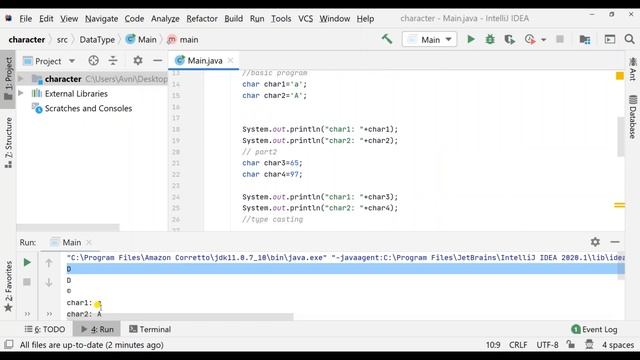Open inspections inspector icon in status bar
Screen dimensions: 640x360
589,344
